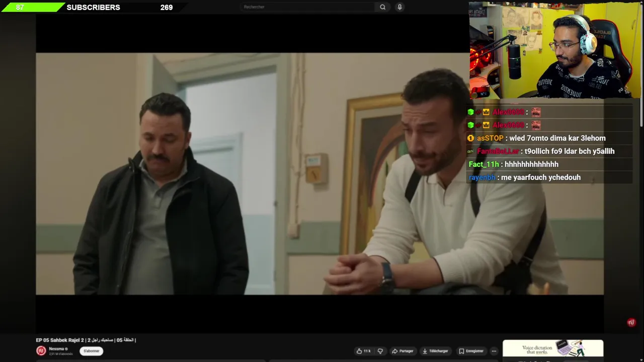Click the video title EP 05 Sahbek Rajel 2
The image size is (644, 362).
pyautogui.click(x=86, y=340)
